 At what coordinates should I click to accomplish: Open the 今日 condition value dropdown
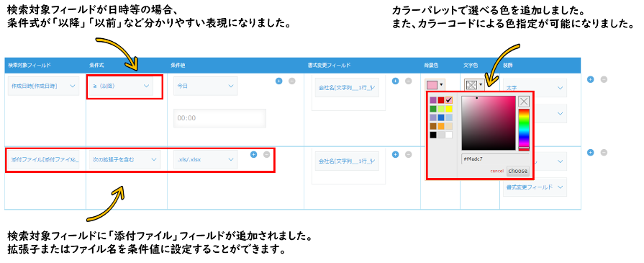(205, 86)
